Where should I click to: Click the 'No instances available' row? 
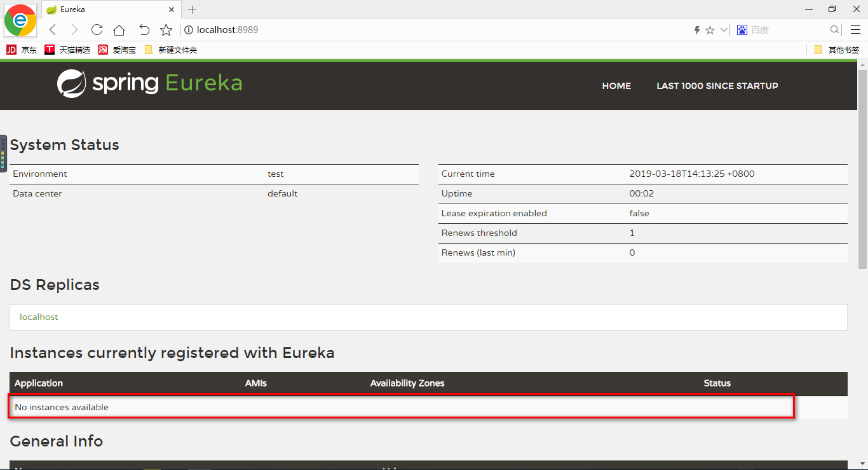(428, 407)
